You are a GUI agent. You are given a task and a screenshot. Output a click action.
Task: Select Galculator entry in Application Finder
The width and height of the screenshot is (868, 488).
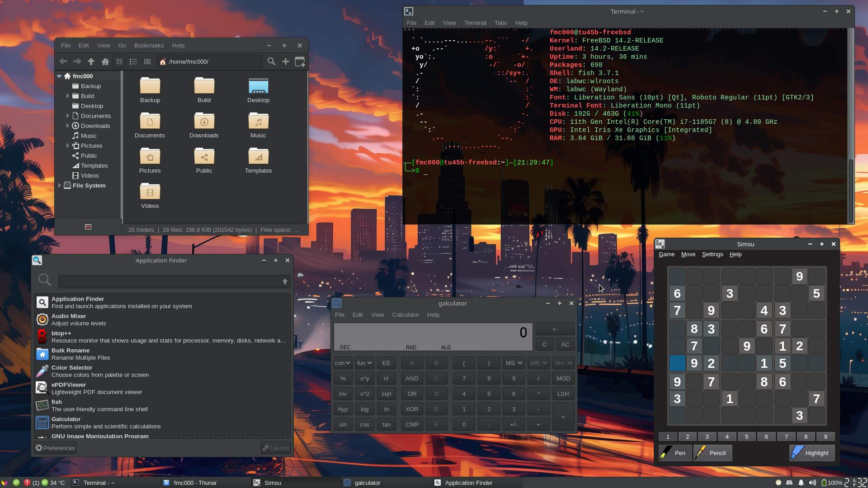point(162,422)
